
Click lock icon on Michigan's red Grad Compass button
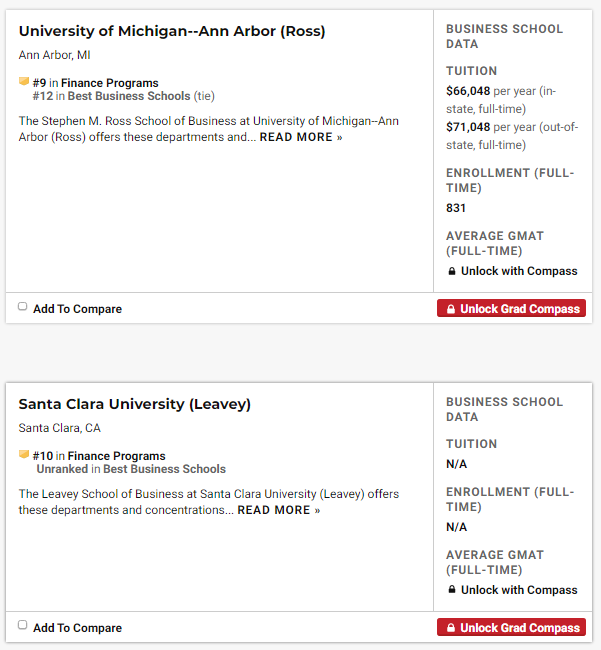point(451,309)
